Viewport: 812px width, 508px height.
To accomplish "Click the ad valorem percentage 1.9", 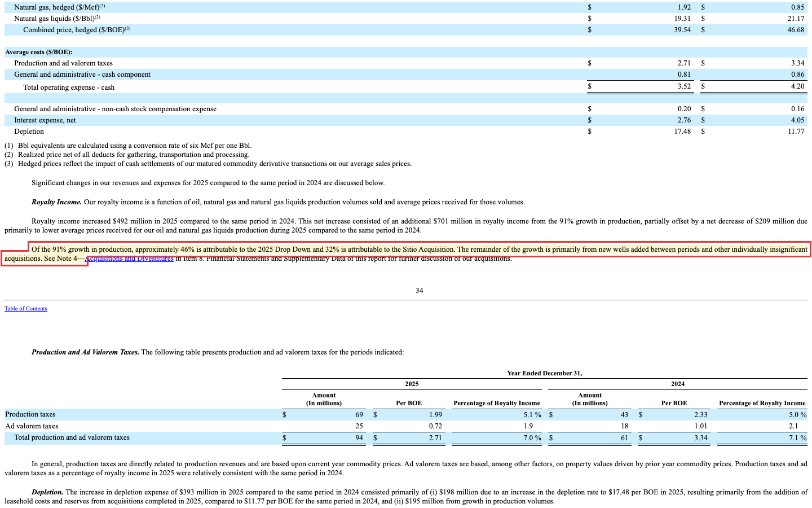I will (x=528, y=426).
